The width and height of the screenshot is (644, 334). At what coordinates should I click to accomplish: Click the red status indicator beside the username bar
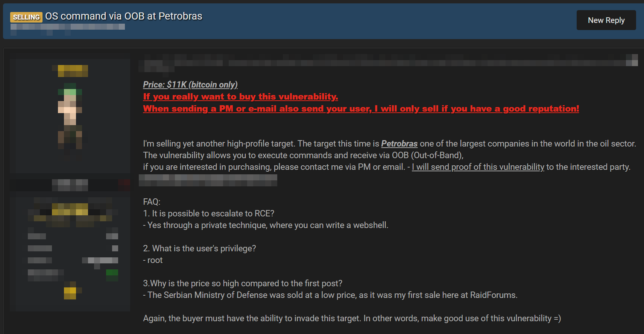coord(124,184)
